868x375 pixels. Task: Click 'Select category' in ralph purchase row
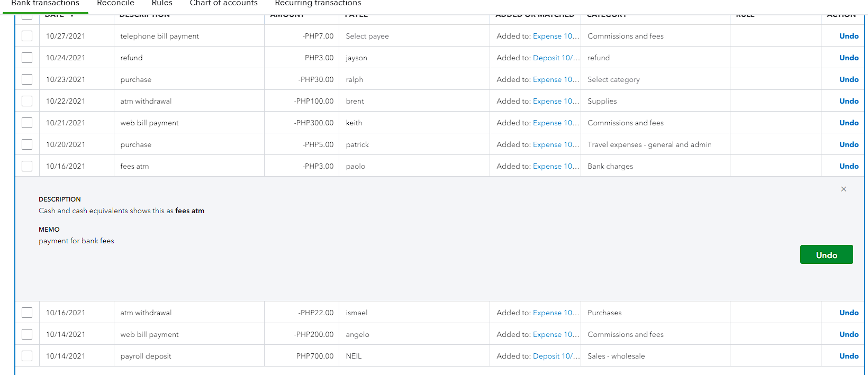(x=613, y=79)
